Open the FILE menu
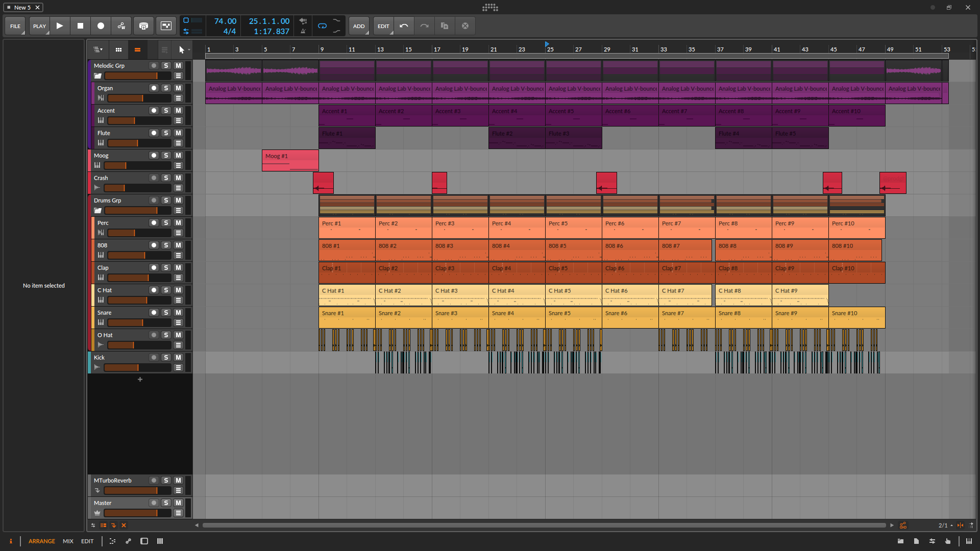The height and width of the screenshot is (551, 980). (x=15, y=26)
